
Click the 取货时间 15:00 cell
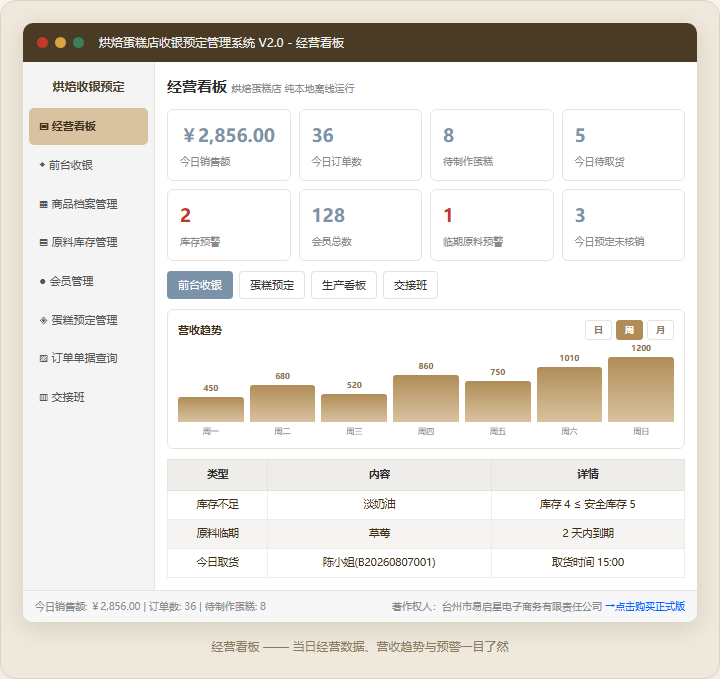pyautogui.click(x=588, y=562)
